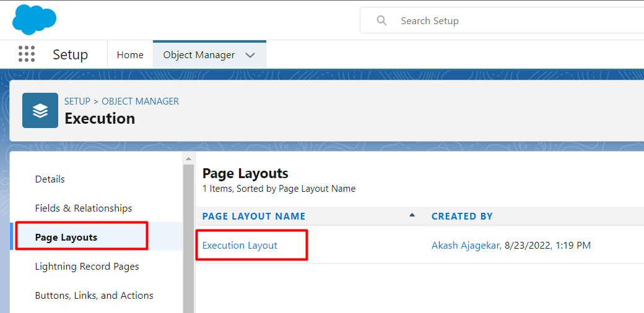This screenshot has height=313, width=644.
Task: Select Page Layouts in the sidebar
Action: (66, 238)
